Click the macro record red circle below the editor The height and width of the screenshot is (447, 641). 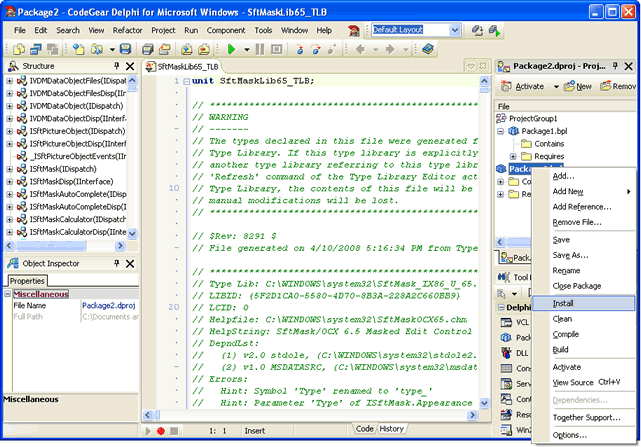coord(161,431)
